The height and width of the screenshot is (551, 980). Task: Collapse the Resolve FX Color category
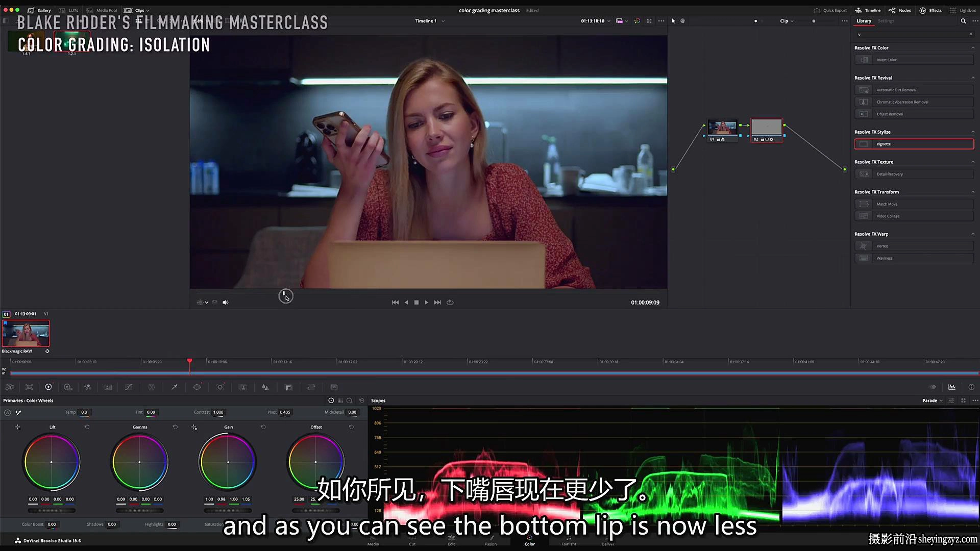pyautogui.click(x=972, y=48)
